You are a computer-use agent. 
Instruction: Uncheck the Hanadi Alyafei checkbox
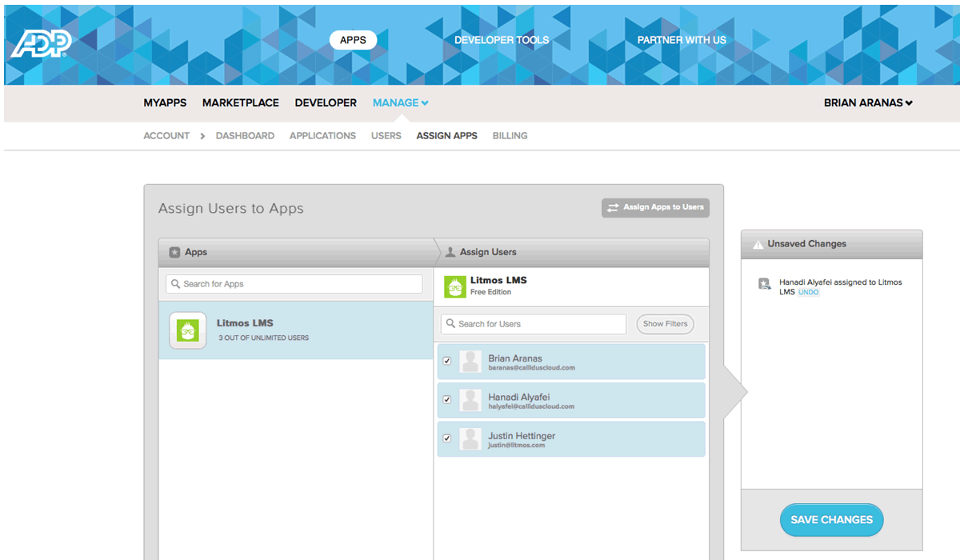(x=447, y=399)
